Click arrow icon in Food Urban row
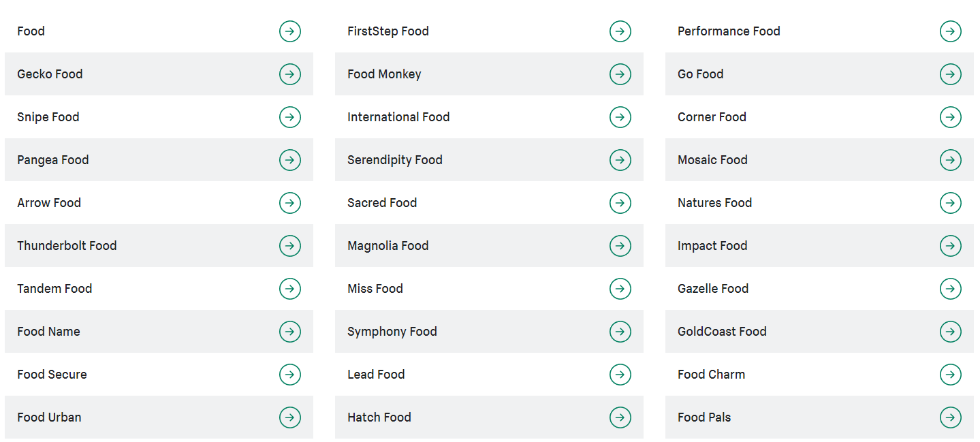The width and height of the screenshot is (980, 442). coord(290,417)
